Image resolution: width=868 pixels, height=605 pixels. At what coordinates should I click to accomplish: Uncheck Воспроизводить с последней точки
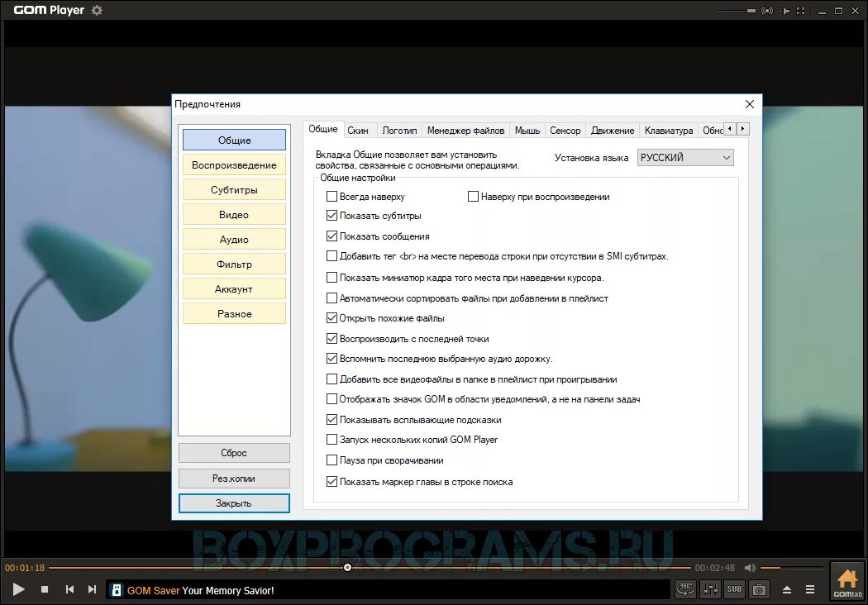[331, 339]
